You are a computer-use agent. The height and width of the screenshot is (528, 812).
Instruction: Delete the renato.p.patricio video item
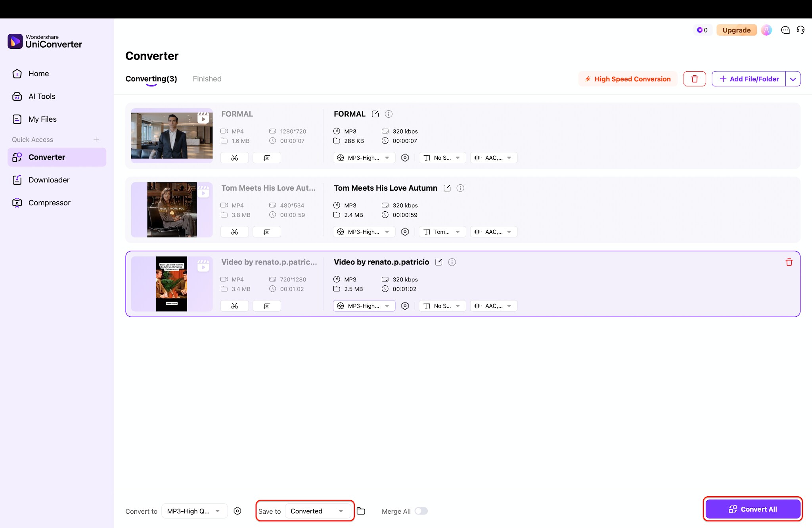[789, 262]
